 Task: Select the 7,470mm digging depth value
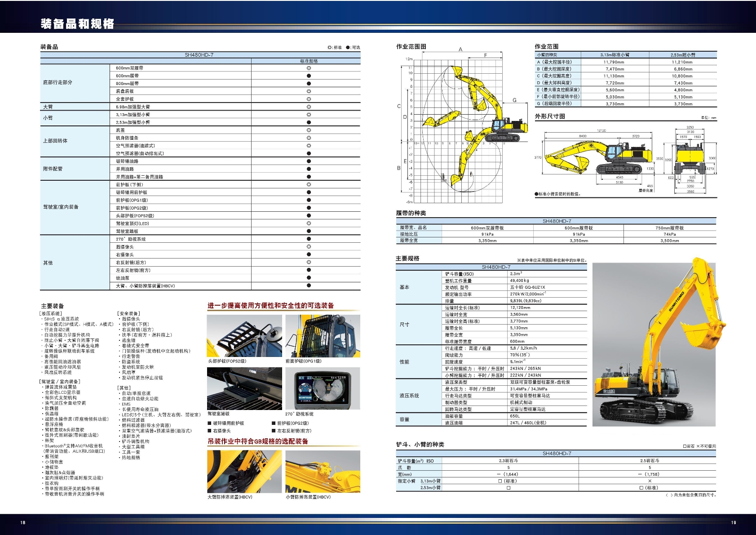(615, 69)
